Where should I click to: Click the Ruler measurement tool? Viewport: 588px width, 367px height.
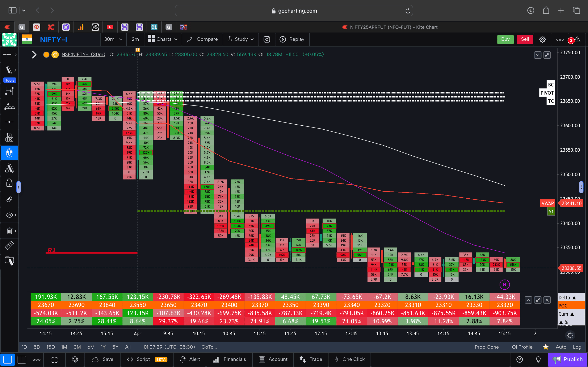tap(9, 245)
